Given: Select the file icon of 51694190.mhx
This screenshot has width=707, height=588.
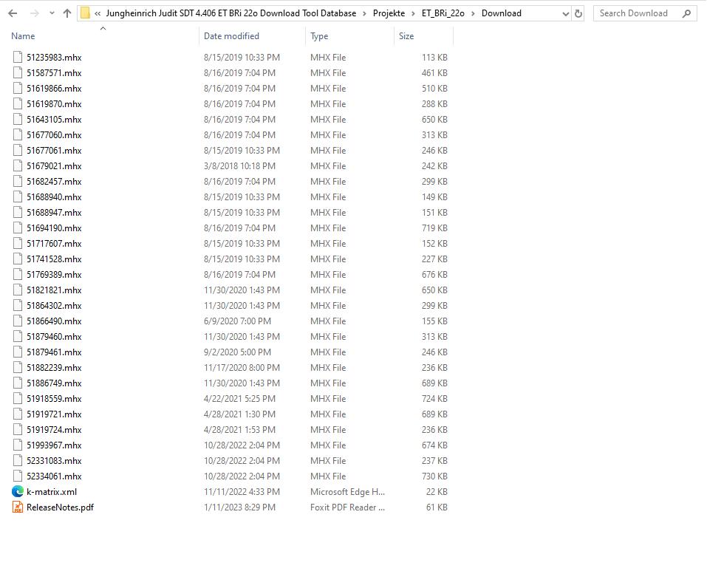Looking at the screenshot, I should click(18, 228).
